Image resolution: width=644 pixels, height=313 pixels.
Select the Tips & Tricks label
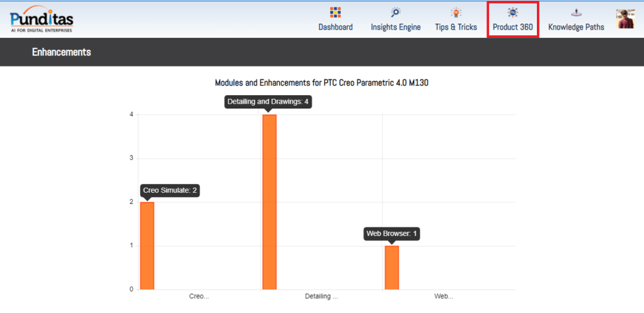pos(456,27)
